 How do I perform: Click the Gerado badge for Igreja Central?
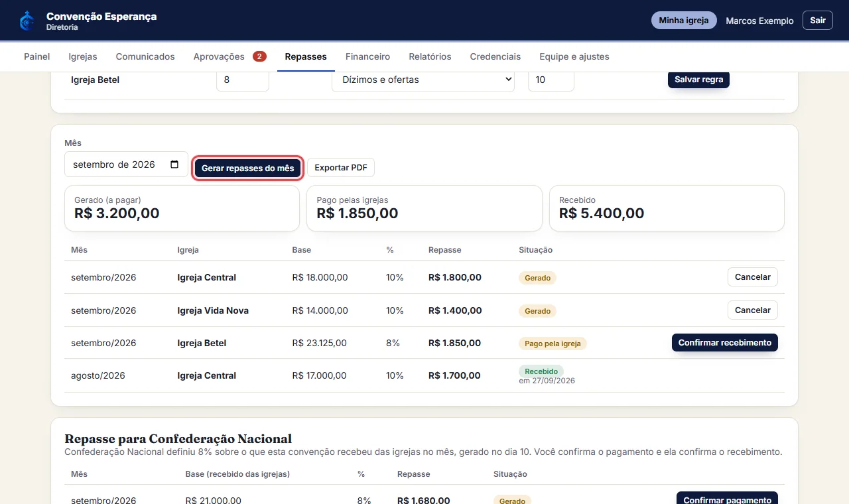coord(537,278)
